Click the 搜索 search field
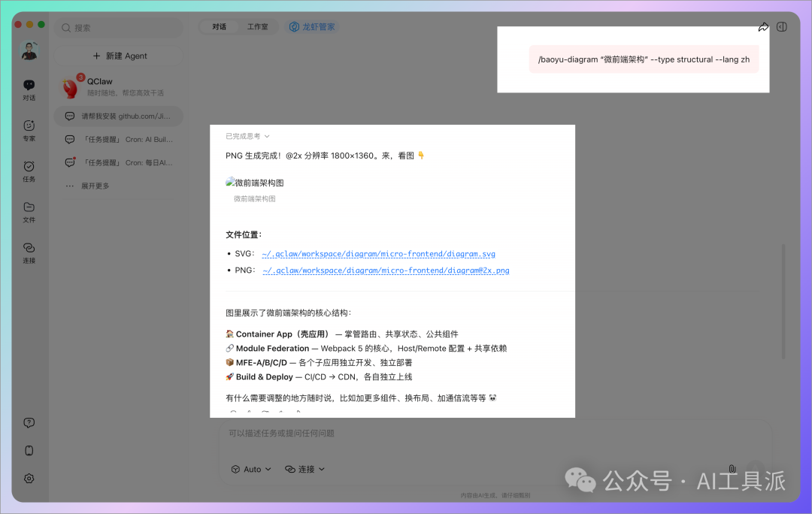The height and width of the screenshot is (514, 812). pos(119,28)
